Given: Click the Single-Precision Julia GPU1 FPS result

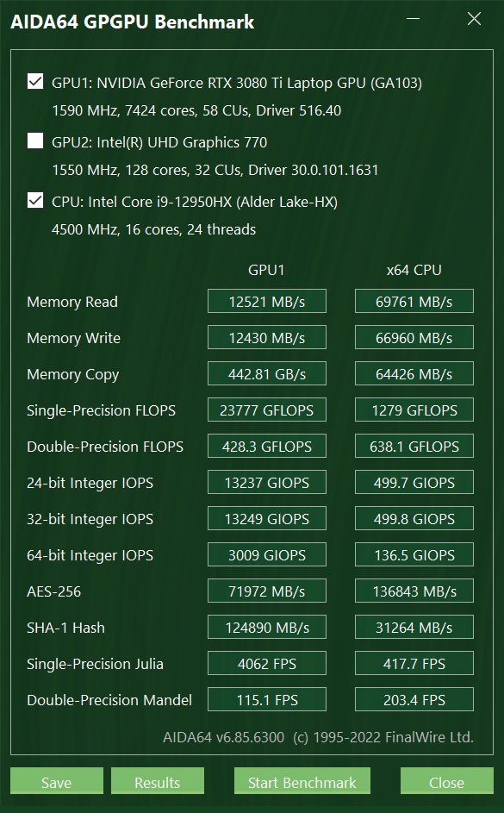Looking at the screenshot, I should tap(266, 663).
